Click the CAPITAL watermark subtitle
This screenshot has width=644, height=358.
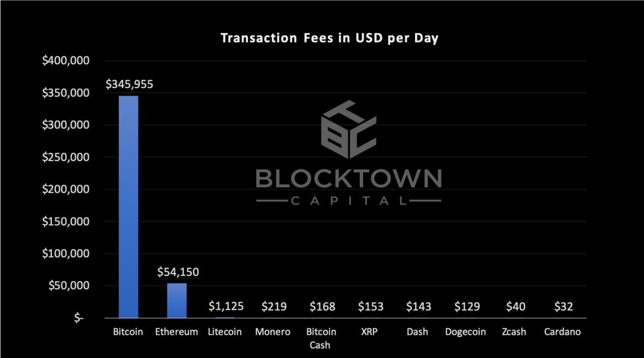(348, 201)
